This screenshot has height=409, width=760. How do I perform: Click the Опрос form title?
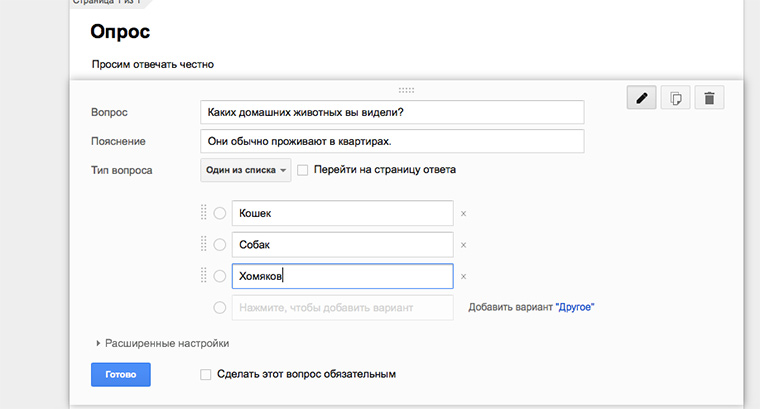pyautogui.click(x=120, y=31)
